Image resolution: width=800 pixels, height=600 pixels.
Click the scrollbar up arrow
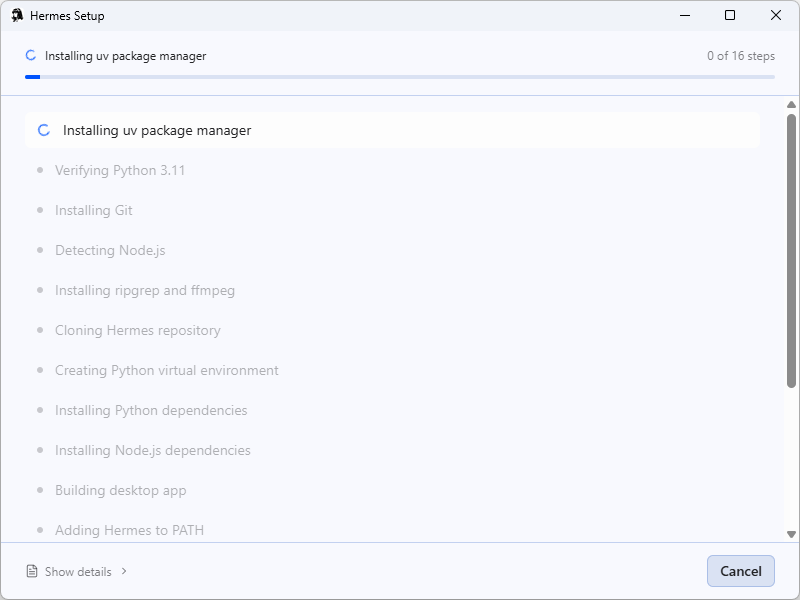[x=791, y=105]
